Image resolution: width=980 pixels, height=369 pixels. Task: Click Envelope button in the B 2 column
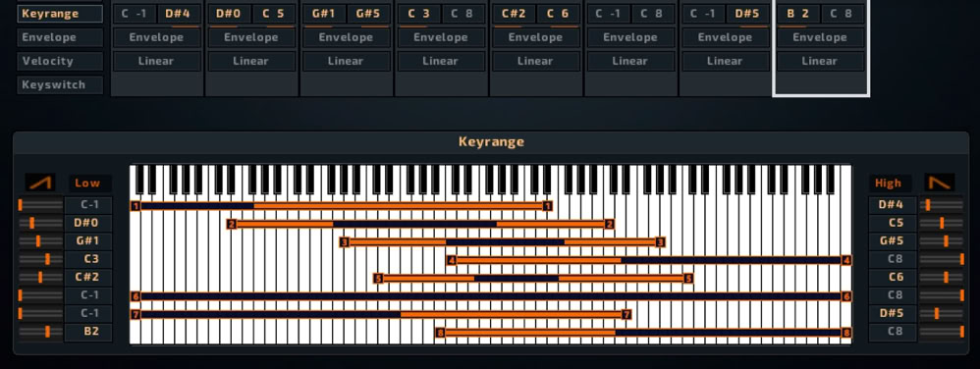[820, 37]
